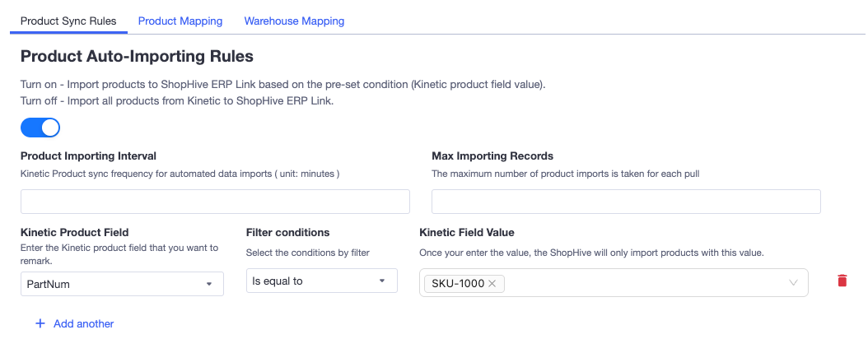Open the Kinetic Product Field PartNum dropdown
868x339 pixels.
(x=122, y=284)
